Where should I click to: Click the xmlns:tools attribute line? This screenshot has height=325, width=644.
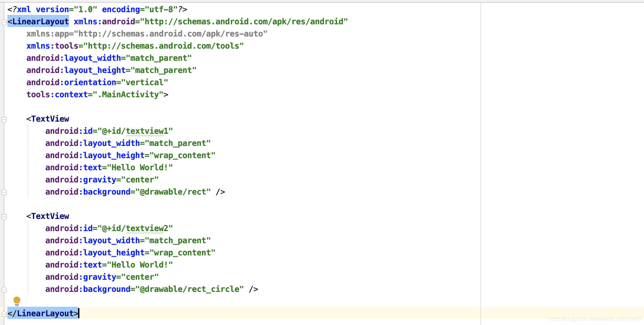(135, 46)
